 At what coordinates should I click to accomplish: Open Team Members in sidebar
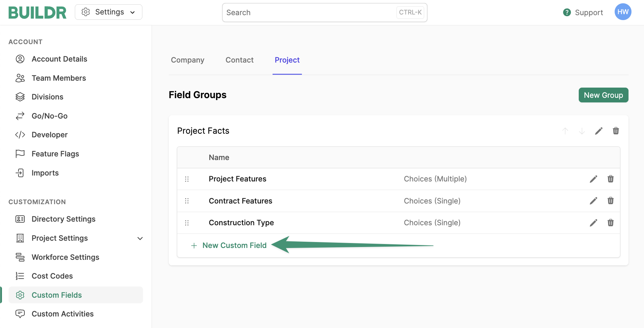point(59,78)
